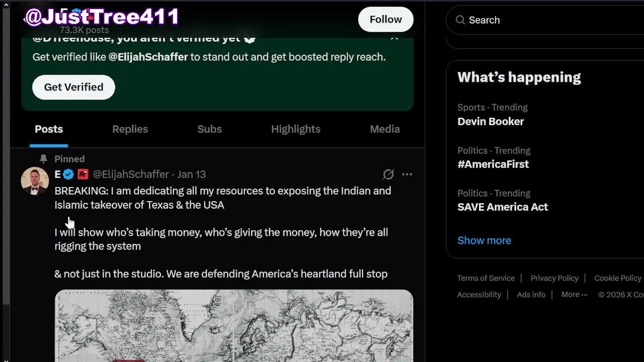The height and width of the screenshot is (362, 644).
Task: Click the scroll-up arrow at scrollbar top
Action: pos(6,5)
